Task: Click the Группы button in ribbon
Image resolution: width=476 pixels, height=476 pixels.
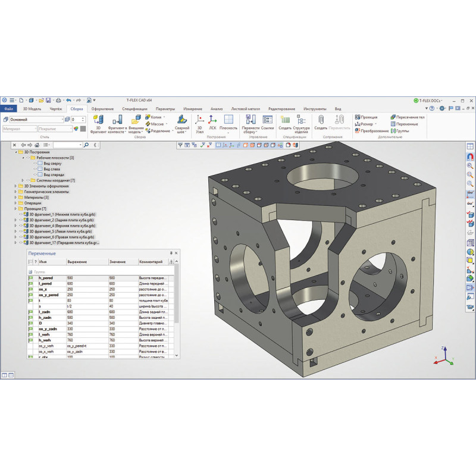Action: tap(403, 131)
